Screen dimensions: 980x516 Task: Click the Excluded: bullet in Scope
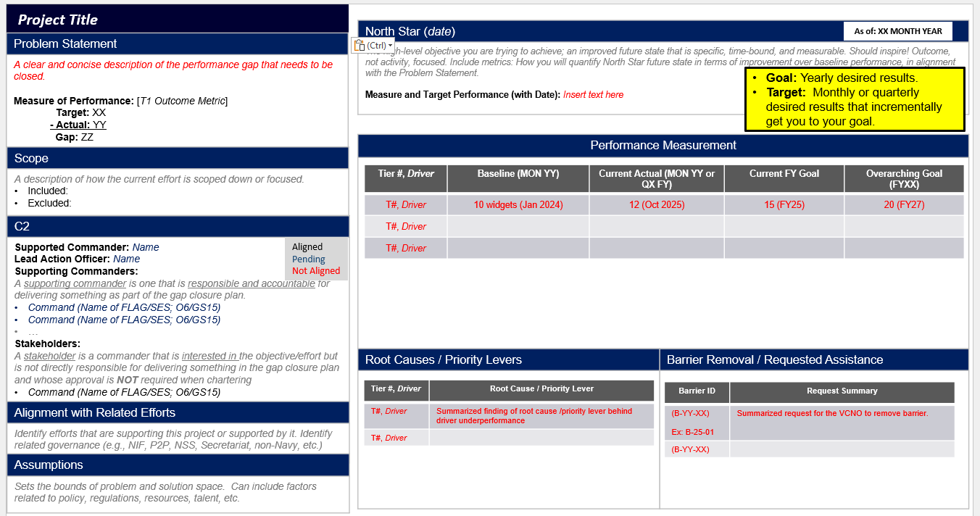coord(49,203)
